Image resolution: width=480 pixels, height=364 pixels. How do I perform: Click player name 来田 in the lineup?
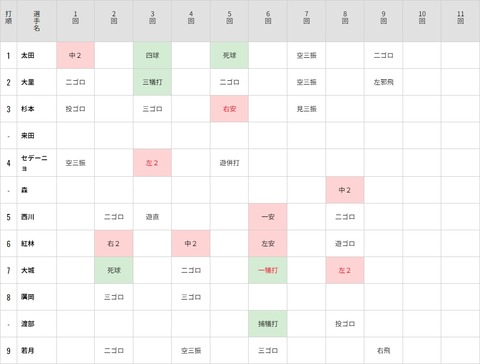28,135
